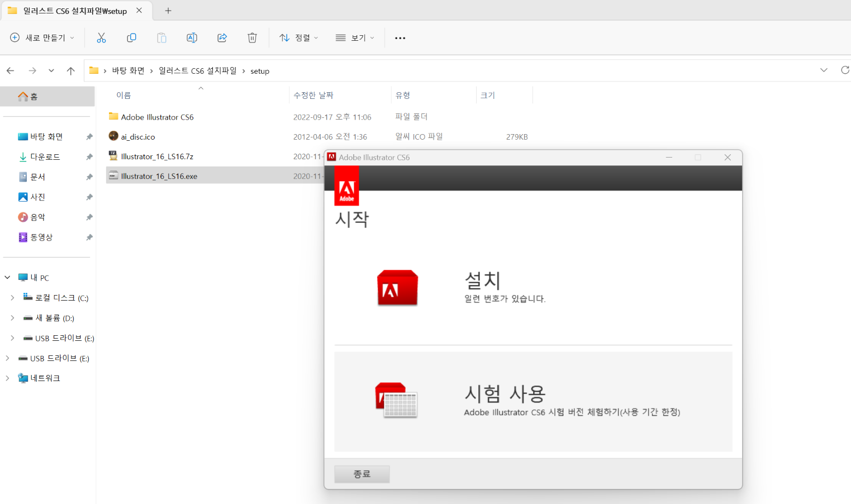Viewport: 851px width, 504px height.
Task: Collapse the 내 PC tree node
Action: click(7, 277)
